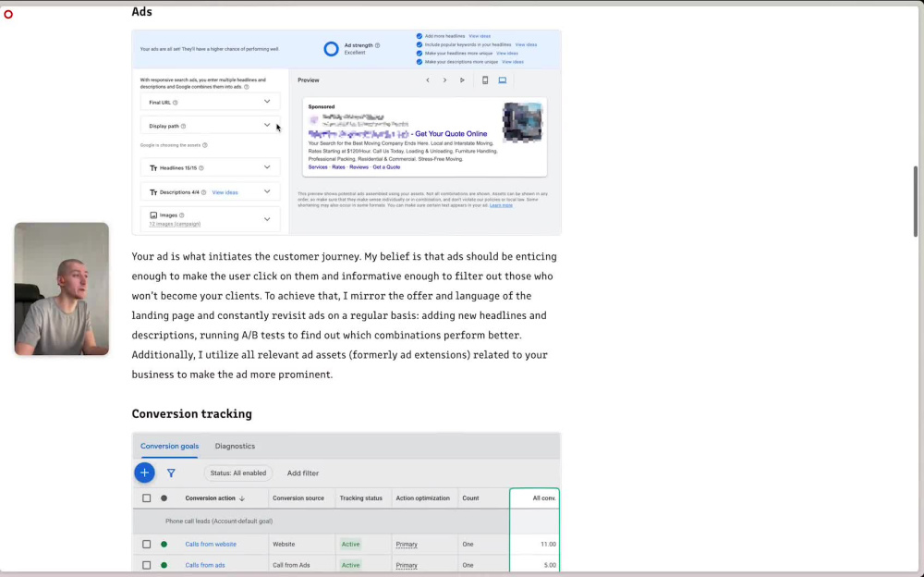The image size is (924, 577).
Task: Open the Status: All enabled filter chip
Action: click(238, 473)
